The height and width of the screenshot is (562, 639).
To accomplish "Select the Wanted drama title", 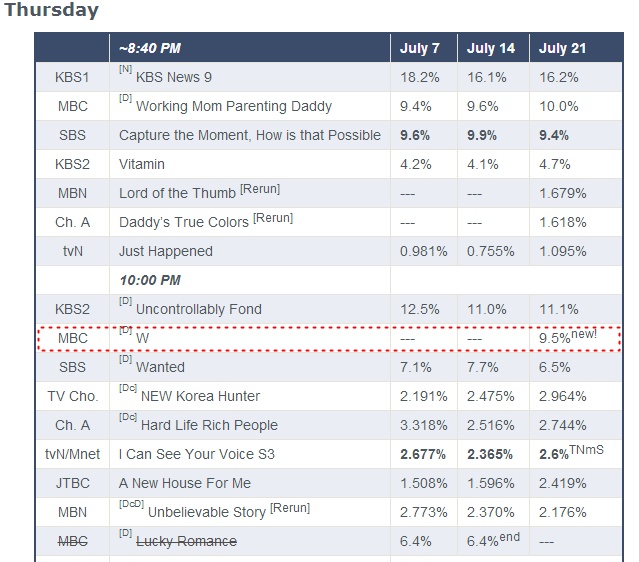I will click(x=160, y=367).
